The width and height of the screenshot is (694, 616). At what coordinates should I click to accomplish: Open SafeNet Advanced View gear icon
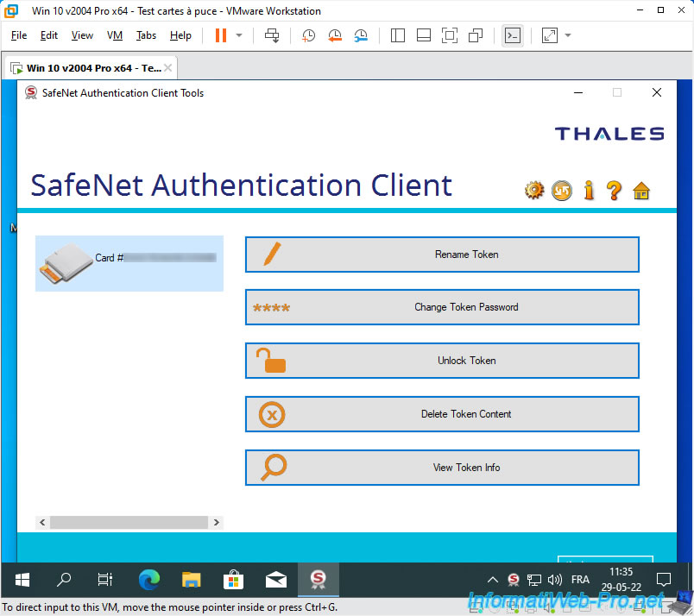(x=534, y=191)
